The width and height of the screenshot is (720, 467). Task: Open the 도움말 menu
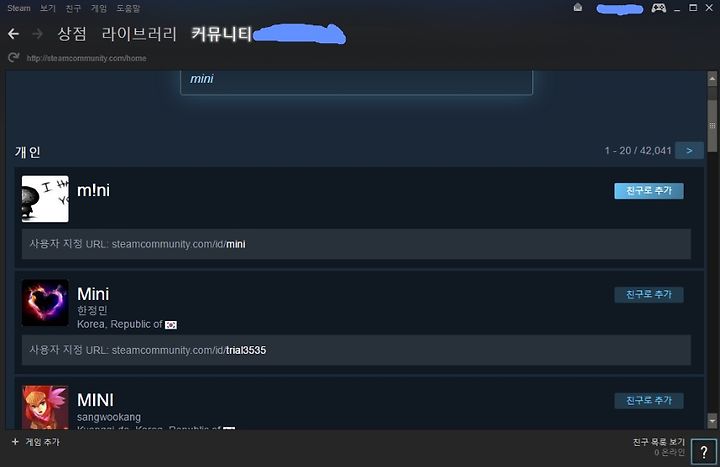[x=128, y=8]
